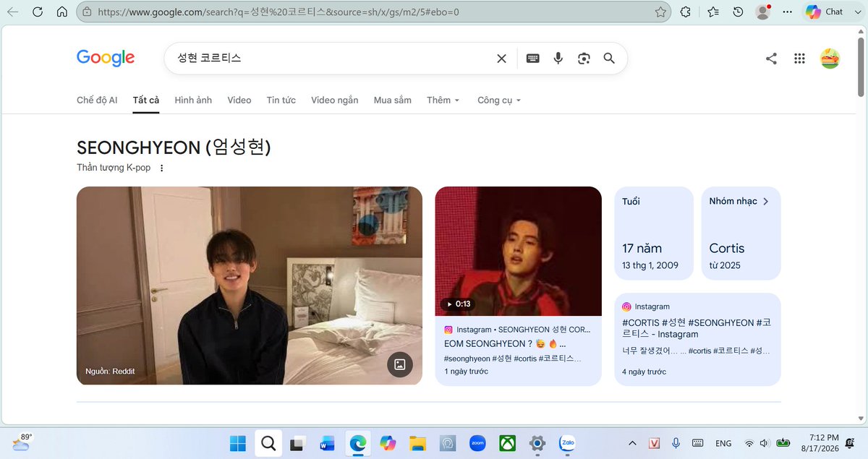Switch to Hình ảnh tab
This screenshot has height=459, width=868.
(193, 100)
